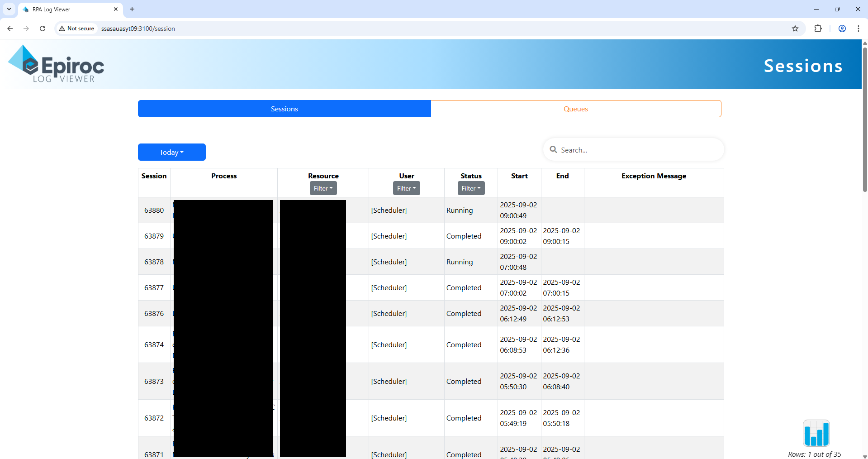Click the Search input field
The image size is (868, 459).
[x=633, y=149]
